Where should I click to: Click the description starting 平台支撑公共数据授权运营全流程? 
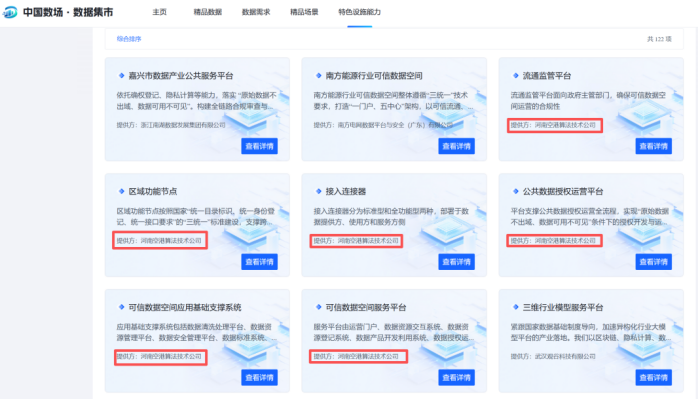(x=590, y=216)
